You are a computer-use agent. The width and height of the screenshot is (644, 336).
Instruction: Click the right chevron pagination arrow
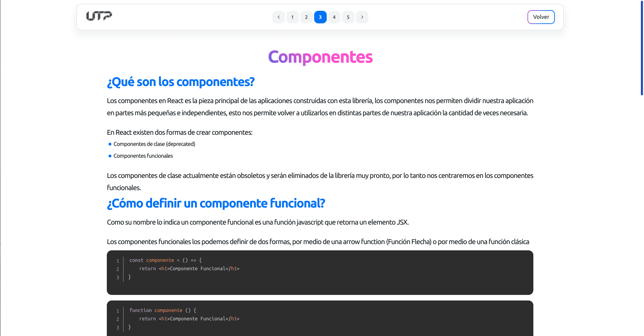tap(362, 17)
